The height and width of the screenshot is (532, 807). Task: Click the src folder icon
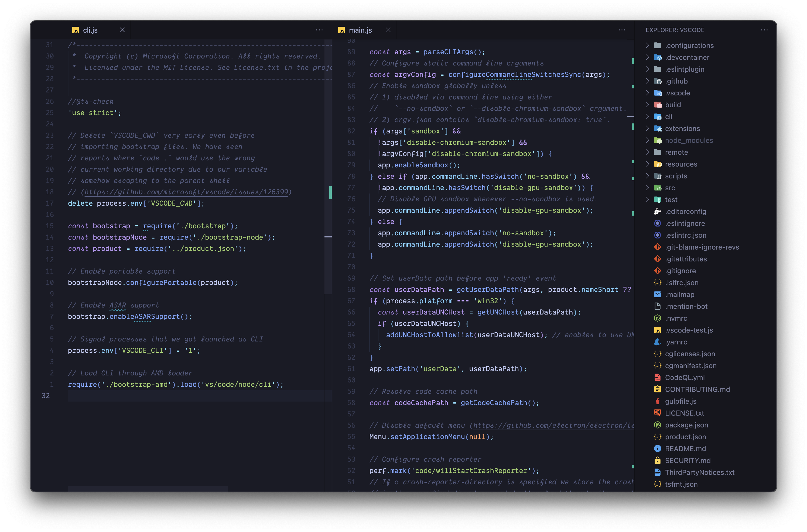point(657,188)
